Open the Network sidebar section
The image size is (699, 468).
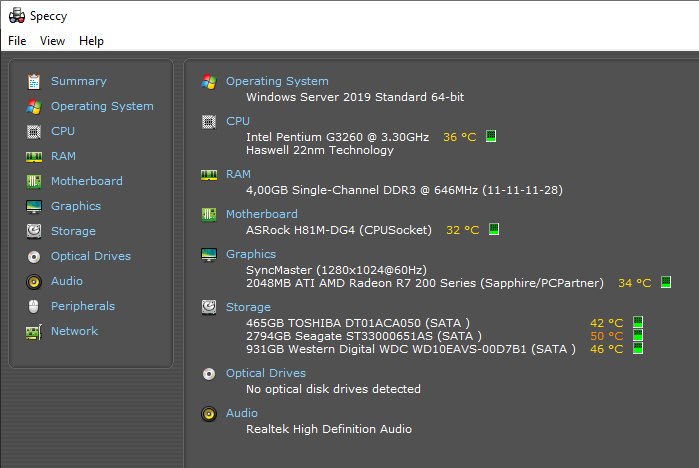[74, 331]
